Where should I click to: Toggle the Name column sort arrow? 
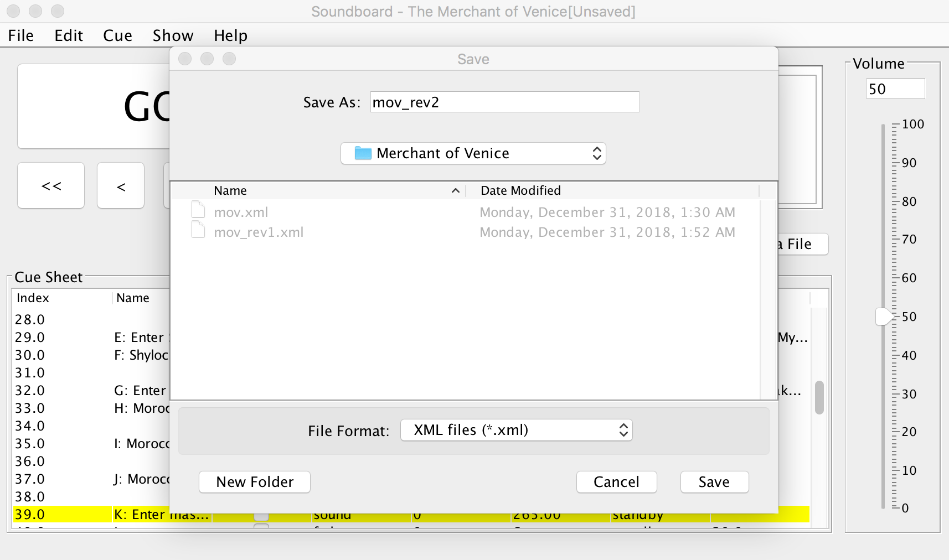456,191
